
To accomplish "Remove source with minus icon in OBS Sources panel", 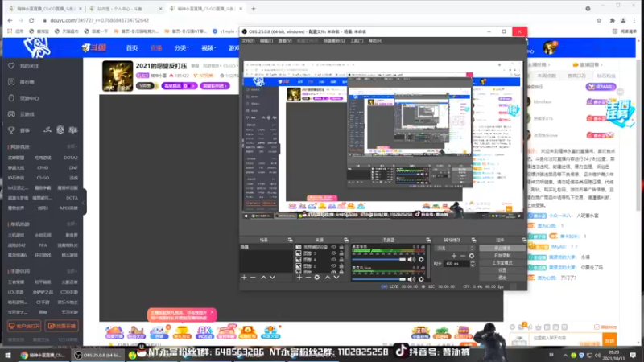I will [308, 278].
